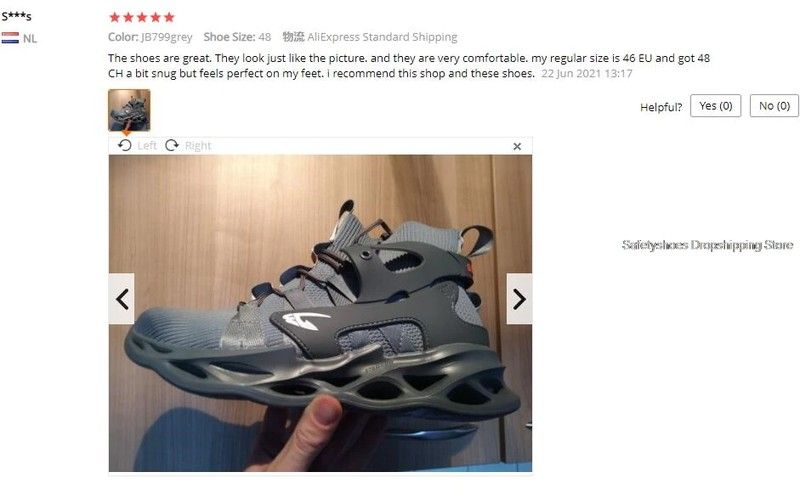Rotate image left using the counterclockwise icon
This screenshot has height=489, width=800.
tap(124, 145)
